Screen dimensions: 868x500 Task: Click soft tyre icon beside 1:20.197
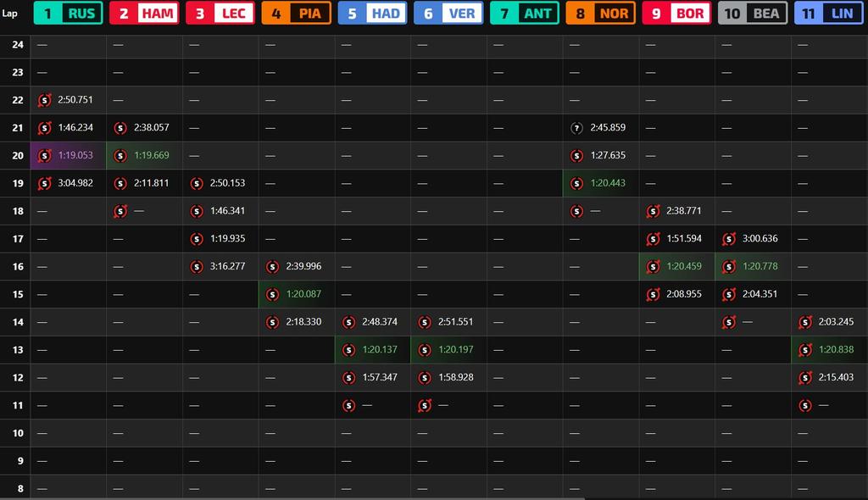click(x=425, y=349)
